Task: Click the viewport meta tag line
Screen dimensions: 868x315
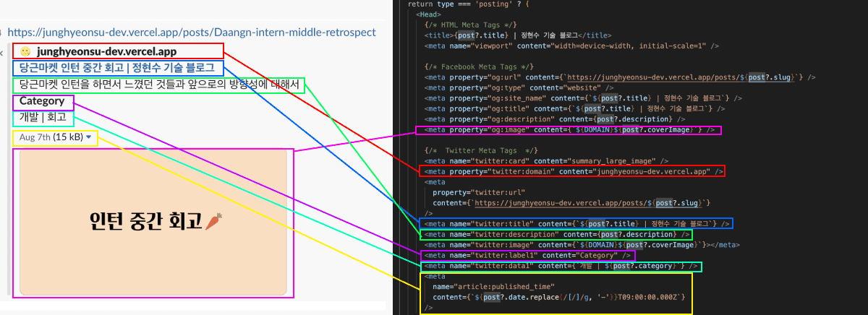Action: pos(571,46)
